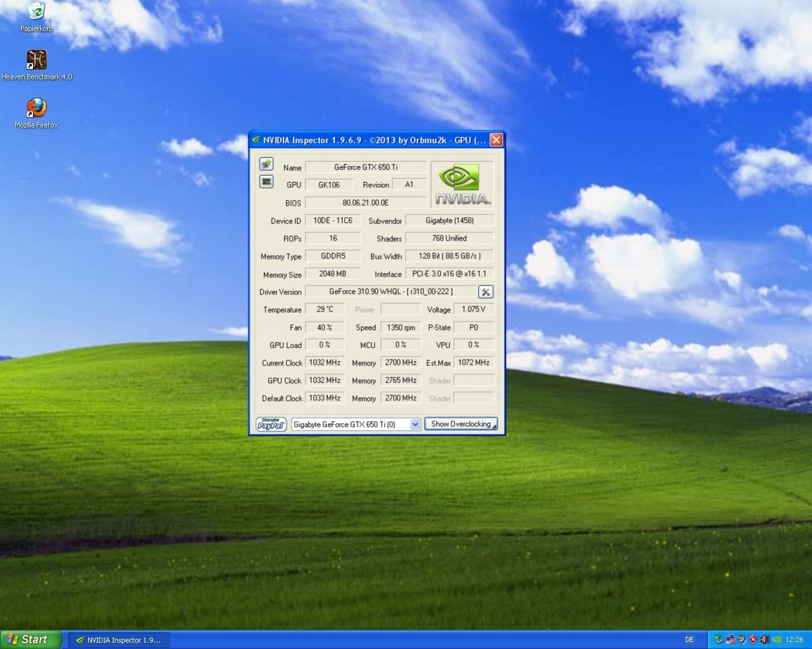Click the ROPs value 16
The height and width of the screenshot is (649, 812).
333,238
